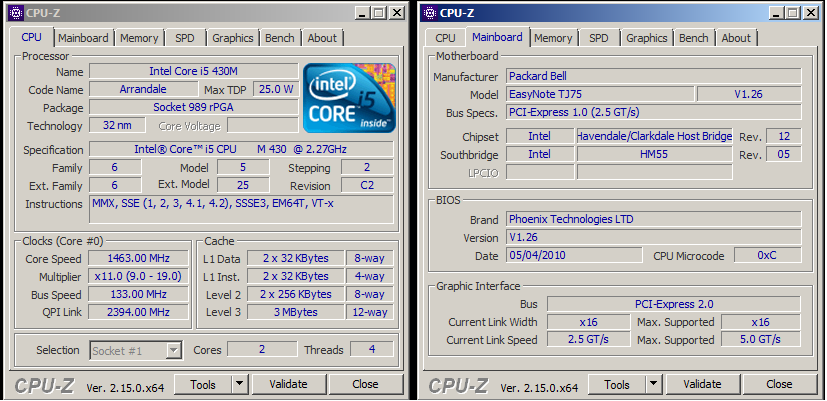
Task: Open About tab in right window
Action: [736, 38]
